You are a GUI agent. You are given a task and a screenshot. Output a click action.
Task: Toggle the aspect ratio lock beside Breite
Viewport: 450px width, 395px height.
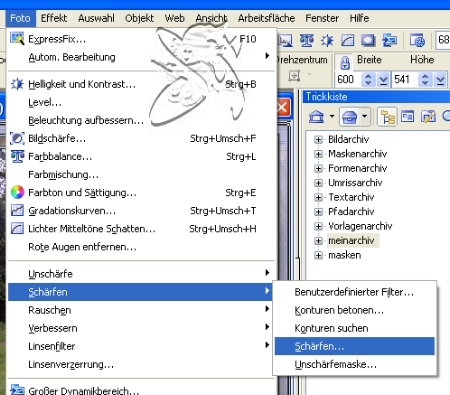click(345, 62)
